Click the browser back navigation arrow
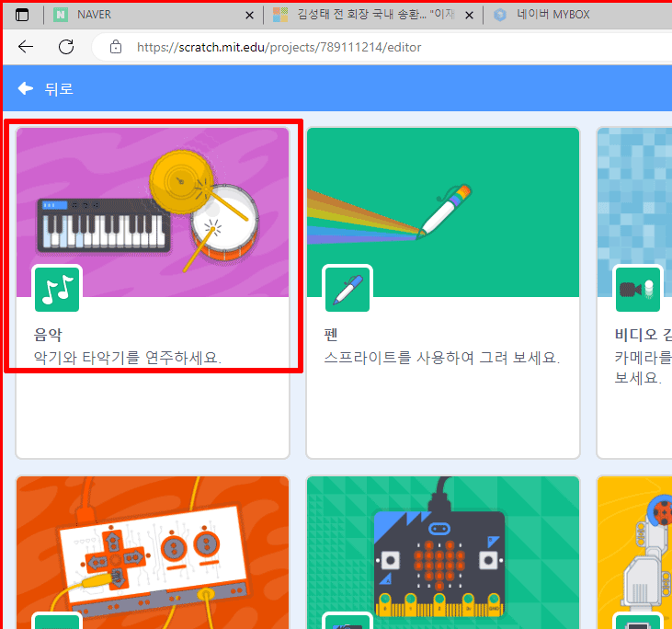The height and width of the screenshot is (629, 672). (26, 47)
